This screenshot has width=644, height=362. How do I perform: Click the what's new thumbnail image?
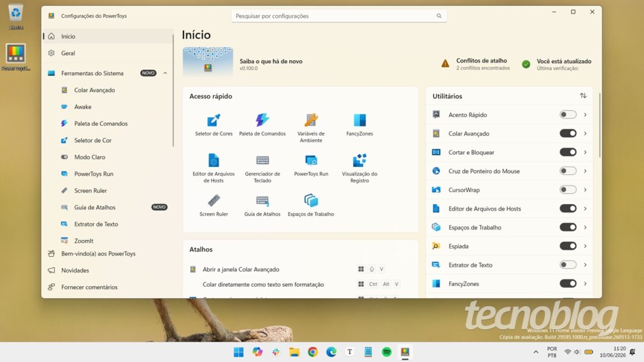click(208, 61)
